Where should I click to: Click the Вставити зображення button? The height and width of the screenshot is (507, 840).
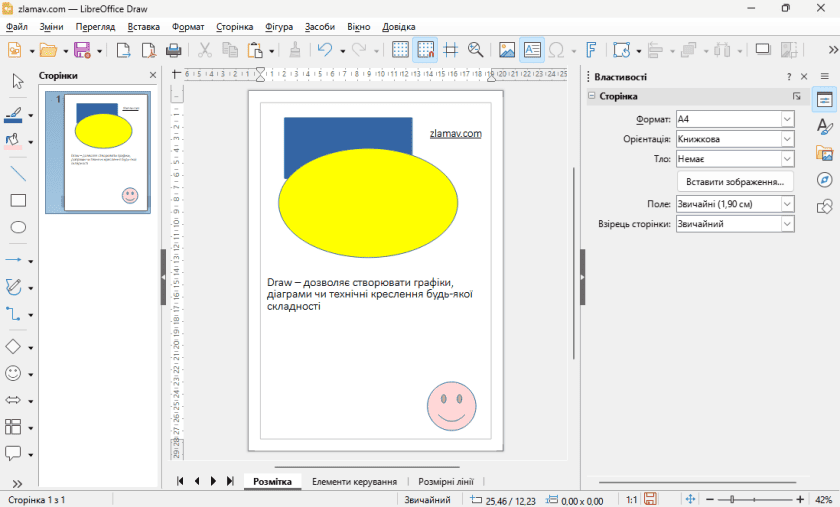tap(735, 182)
